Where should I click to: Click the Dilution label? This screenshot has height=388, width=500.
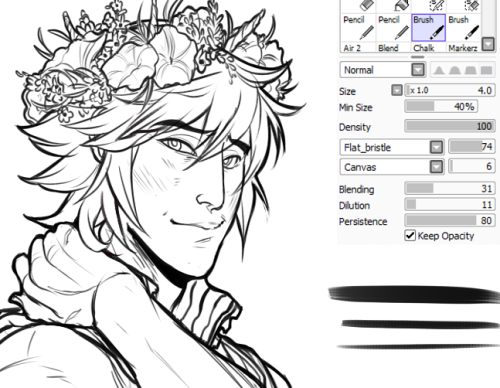tap(354, 205)
